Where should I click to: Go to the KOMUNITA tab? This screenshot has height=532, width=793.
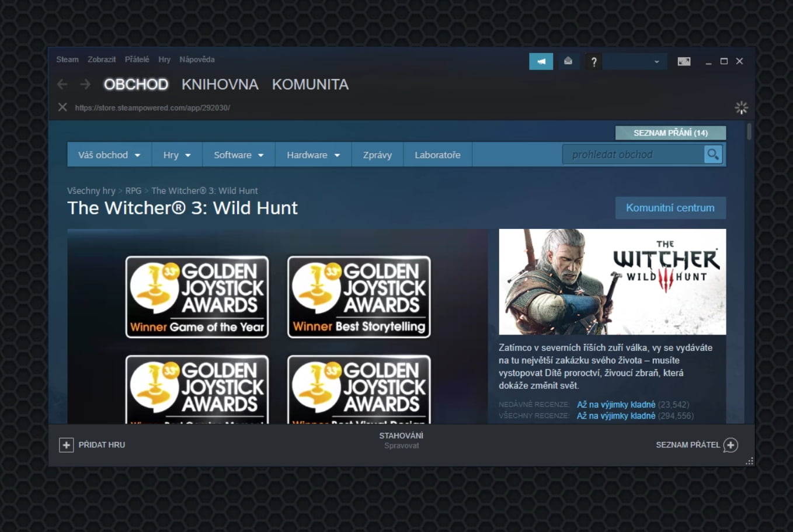pyautogui.click(x=310, y=85)
